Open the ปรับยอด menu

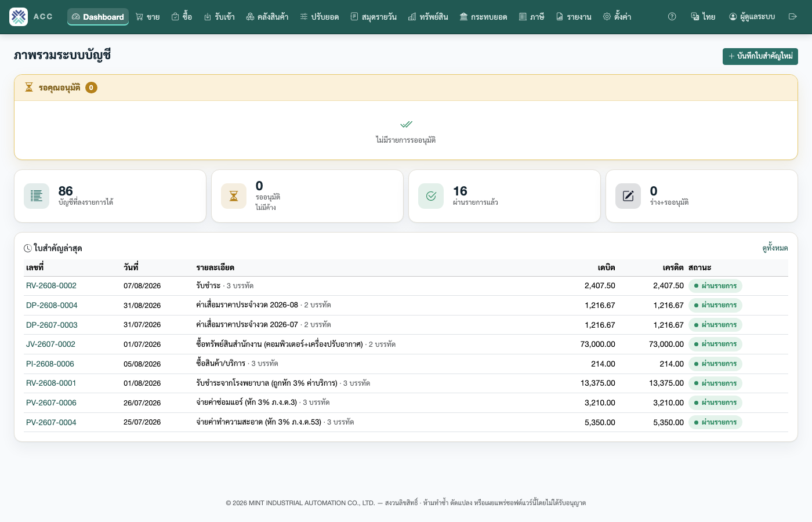pos(320,17)
